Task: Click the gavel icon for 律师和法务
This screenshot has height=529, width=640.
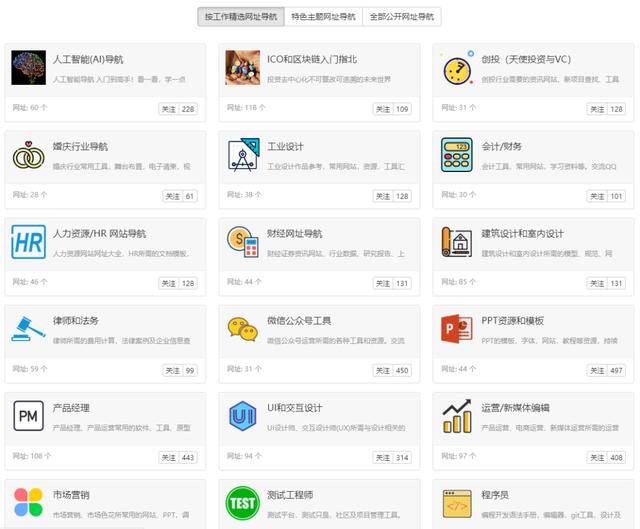Action: click(x=29, y=329)
